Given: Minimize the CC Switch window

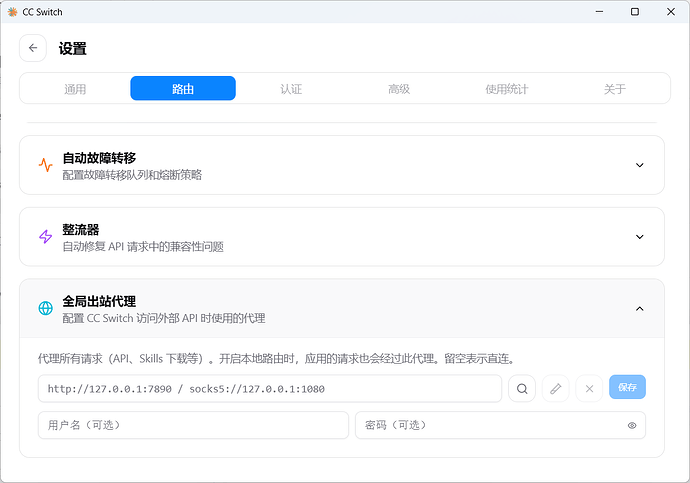Looking at the screenshot, I should (599, 12).
